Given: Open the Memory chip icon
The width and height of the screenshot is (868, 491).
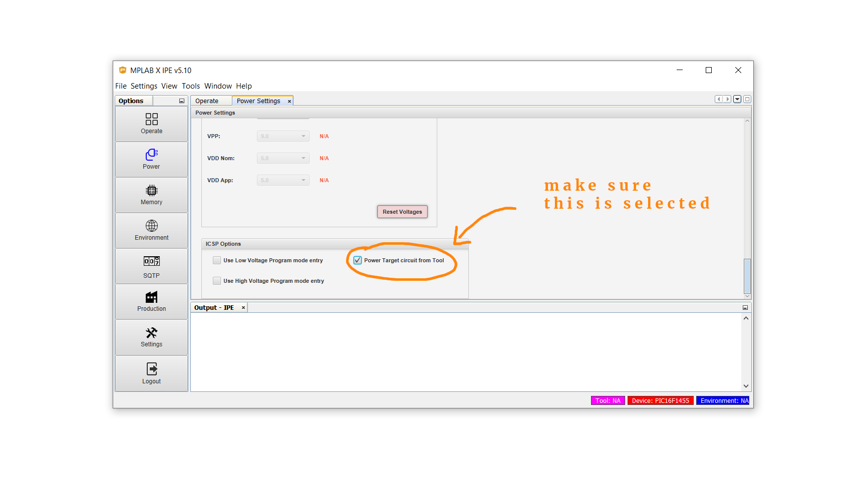Looking at the screenshot, I should [151, 191].
